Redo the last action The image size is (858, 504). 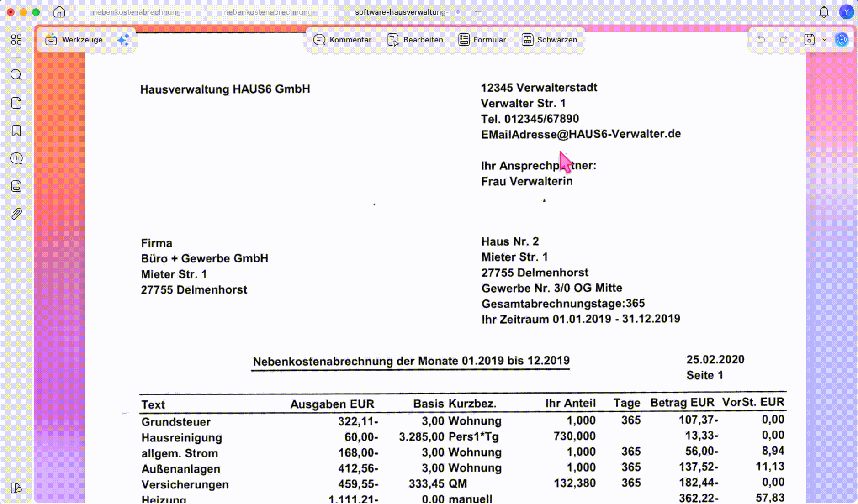click(784, 40)
